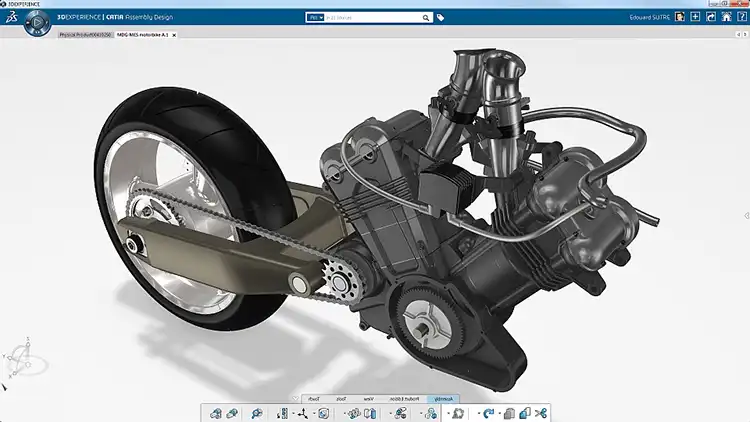Click the axis system icon in bottom toolbar

pos(301,412)
